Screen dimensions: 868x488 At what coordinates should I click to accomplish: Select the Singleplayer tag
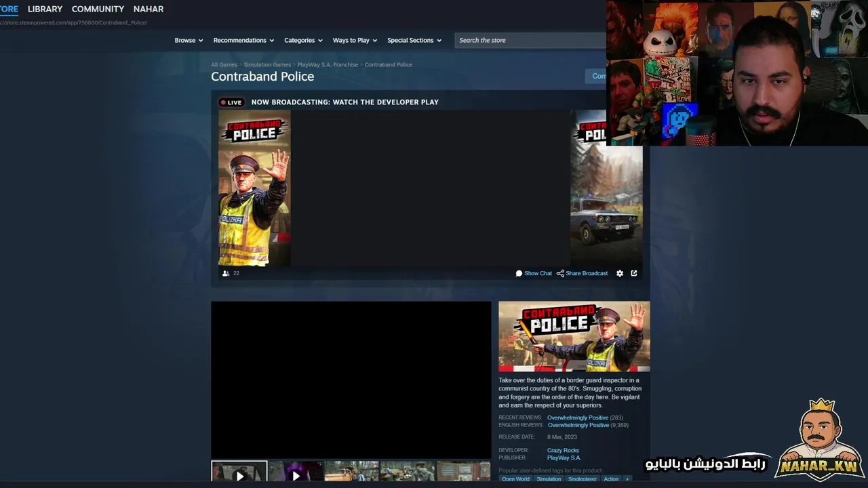tap(583, 479)
